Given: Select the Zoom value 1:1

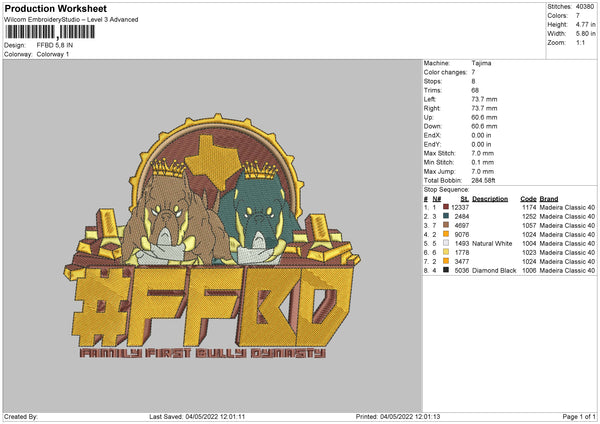Looking at the screenshot, I should [x=580, y=42].
